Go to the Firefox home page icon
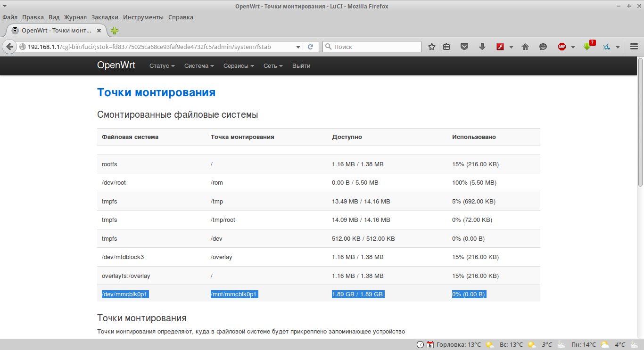Image resolution: width=644 pixels, height=350 pixels. [525, 47]
